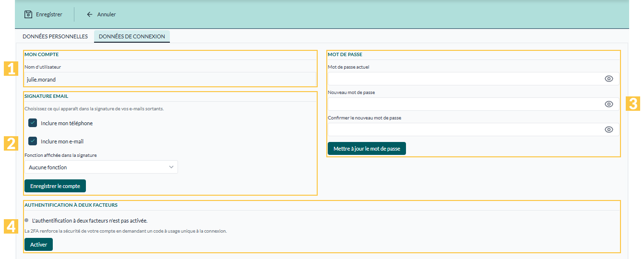This screenshot has width=644, height=259.
Task: Click the 2FA n'est pas activée status text
Action: click(89, 221)
